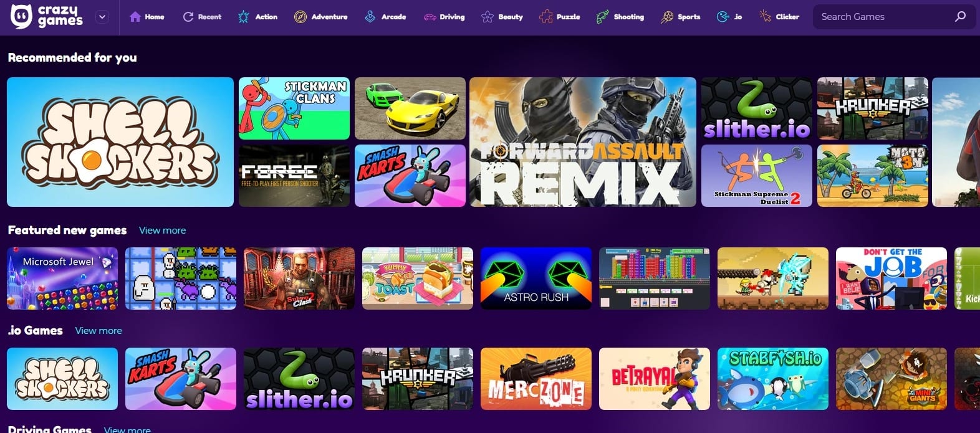This screenshot has width=980, height=433.
Task: Open the Astro Rush game
Action: 536,278
